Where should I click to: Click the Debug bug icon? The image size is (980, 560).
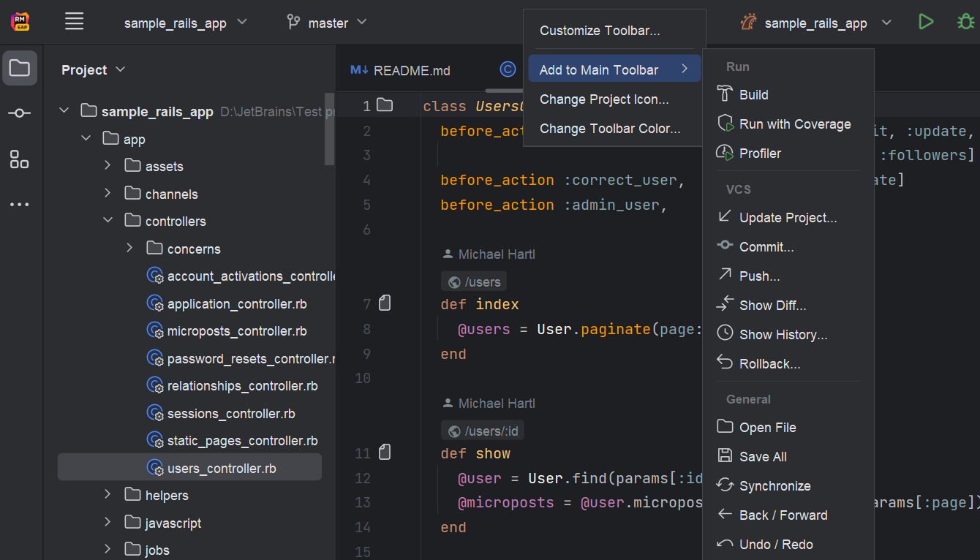pyautogui.click(x=965, y=22)
